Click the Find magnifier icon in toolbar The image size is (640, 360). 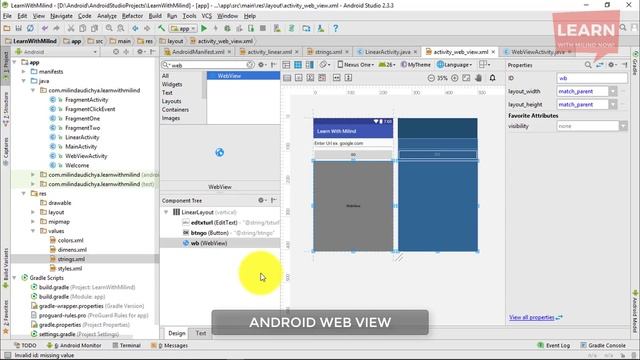pyautogui.click(x=109, y=29)
